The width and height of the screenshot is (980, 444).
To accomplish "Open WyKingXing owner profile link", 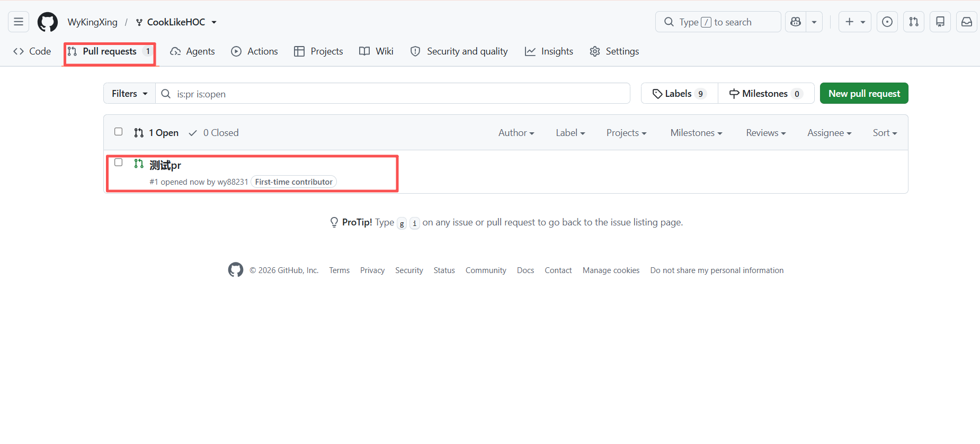I will tap(93, 22).
